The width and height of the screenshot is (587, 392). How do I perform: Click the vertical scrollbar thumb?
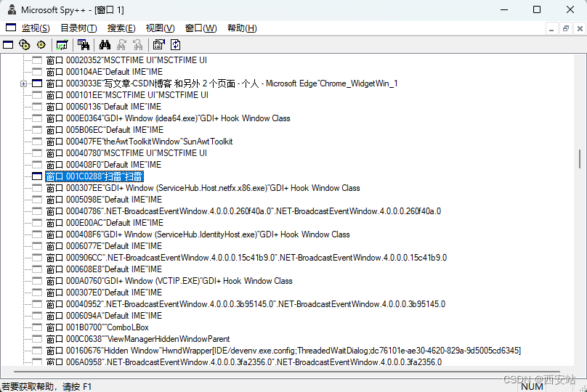(580, 159)
